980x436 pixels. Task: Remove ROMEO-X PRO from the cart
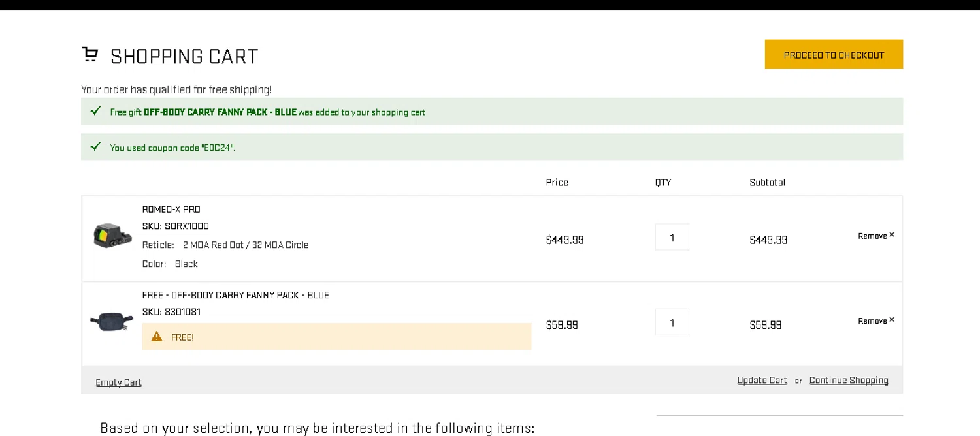tap(876, 236)
